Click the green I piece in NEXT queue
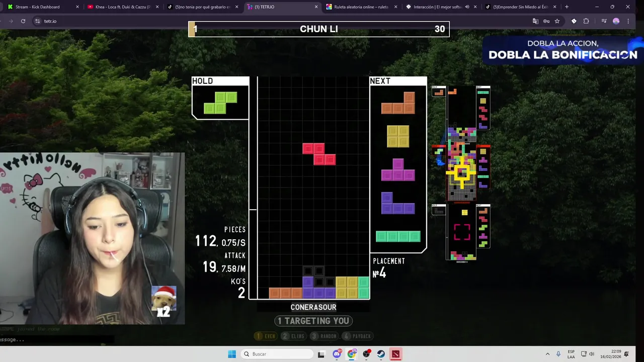644x362 pixels. click(x=398, y=236)
